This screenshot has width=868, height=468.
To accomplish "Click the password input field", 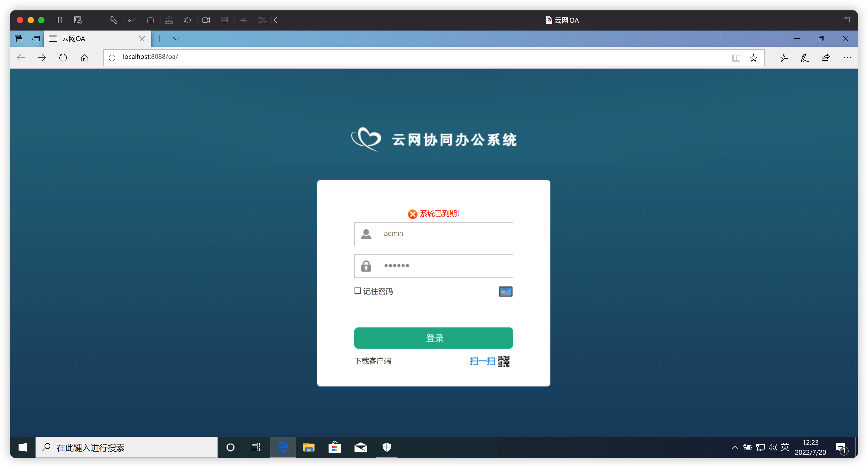I will 445,266.
